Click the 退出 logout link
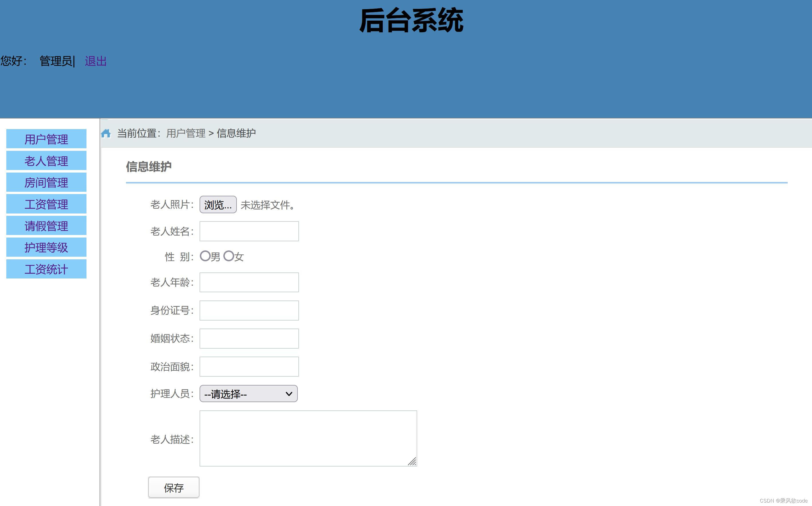Viewport: 812px width, 506px height. 95,61
